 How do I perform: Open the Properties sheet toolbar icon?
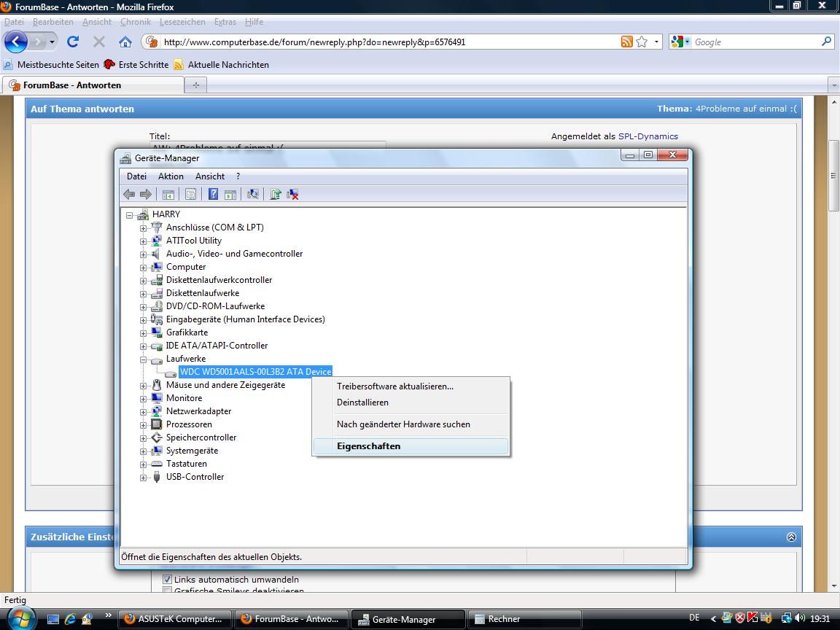(x=190, y=195)
